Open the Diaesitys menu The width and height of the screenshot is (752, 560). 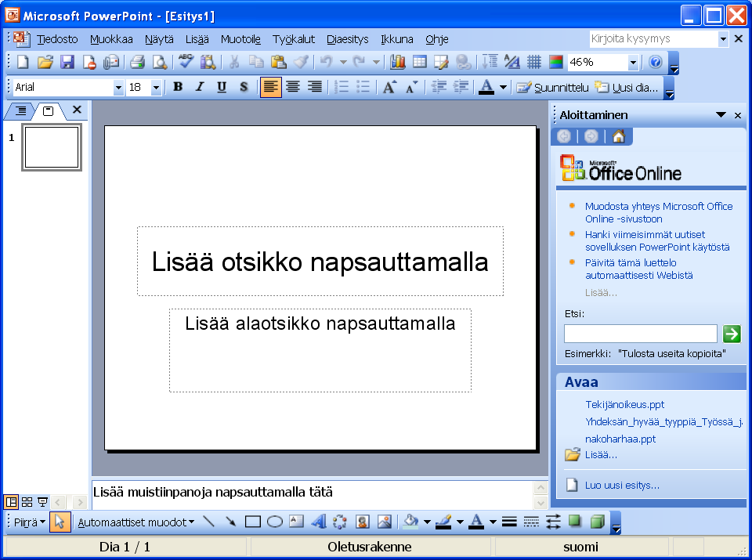pyautogui.click(x=348, y=39)
